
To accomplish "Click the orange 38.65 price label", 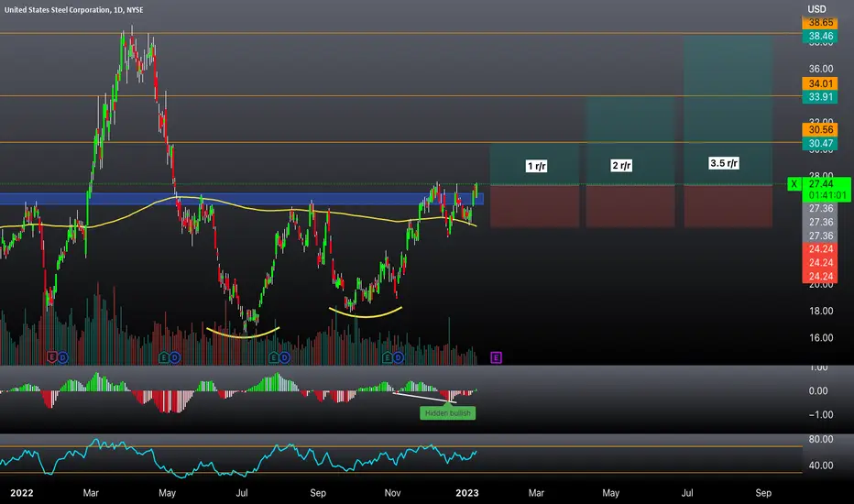I will (x=820, y=23).
